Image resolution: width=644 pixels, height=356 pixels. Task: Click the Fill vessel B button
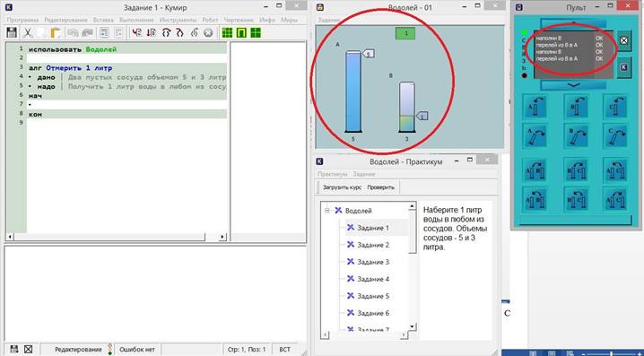576,106
